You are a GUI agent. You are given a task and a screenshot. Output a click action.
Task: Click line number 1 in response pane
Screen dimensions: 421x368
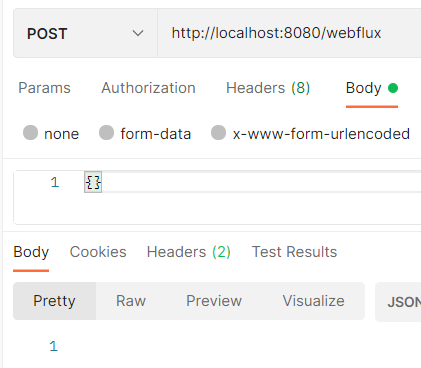[54, 346]
